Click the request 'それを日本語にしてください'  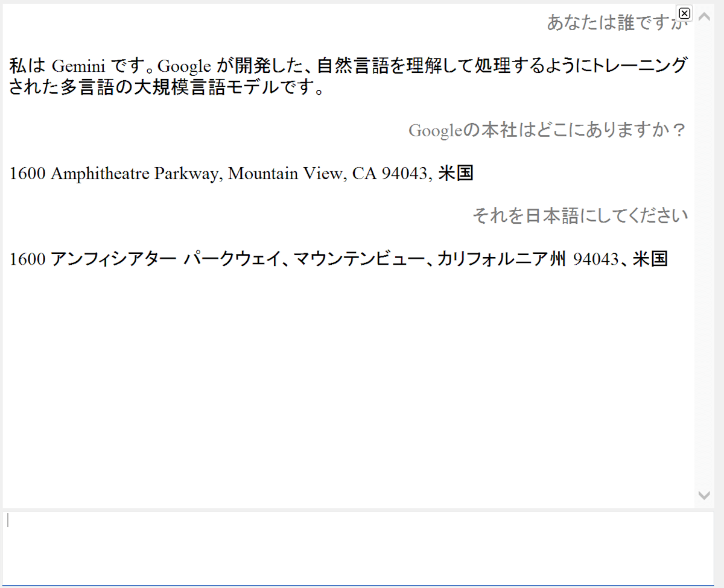coord(580,216)
